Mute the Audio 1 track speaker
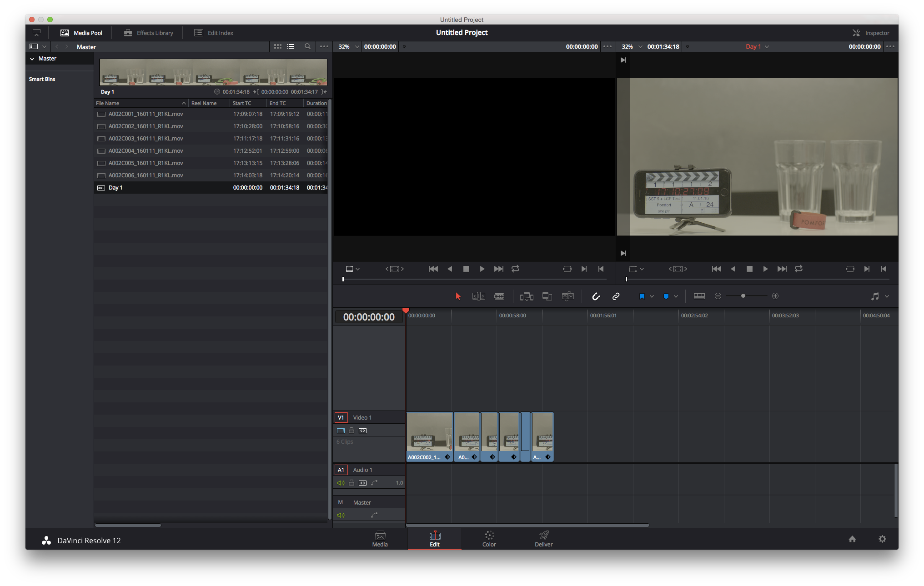 click(x=341, y=483)
